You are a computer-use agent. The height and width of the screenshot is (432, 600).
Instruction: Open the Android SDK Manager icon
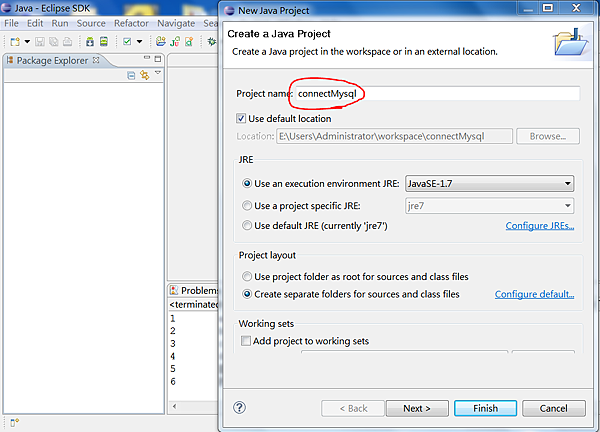tap(90, 42)
